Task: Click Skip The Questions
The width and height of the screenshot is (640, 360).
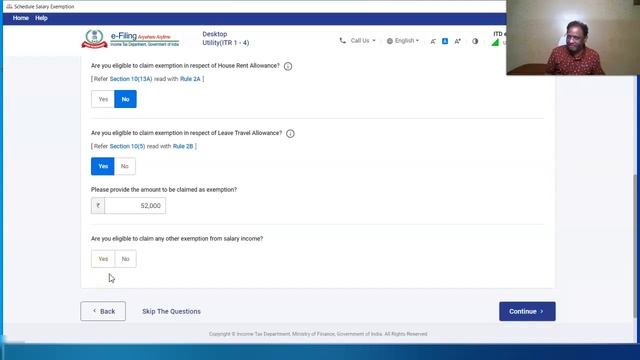Action: point(171,311)
